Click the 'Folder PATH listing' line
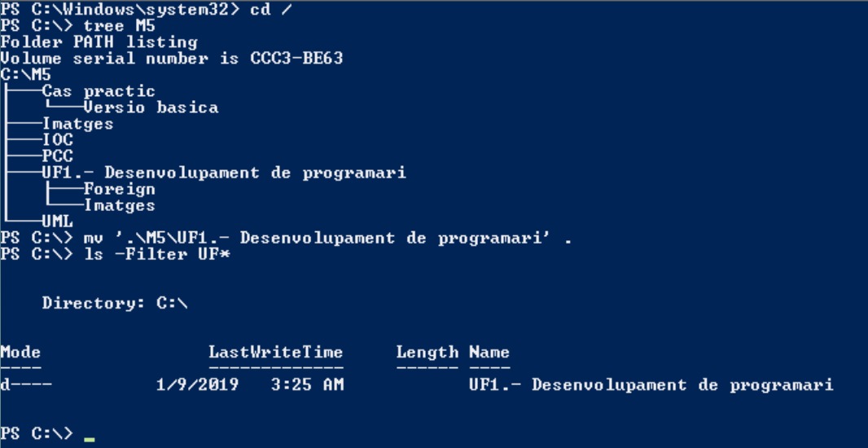This screenshot has height=448, width=868. click(99, 42)
